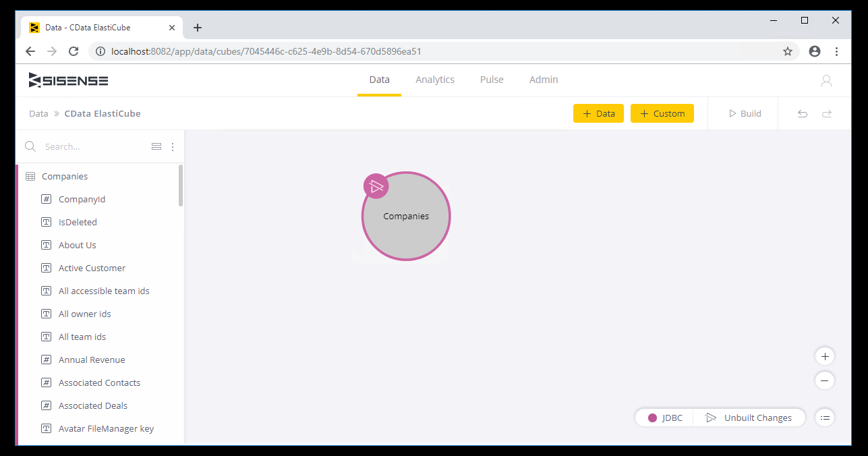This screenshot has width=868, height=456.
Task: Click the JDBC pink color indicator
Action: pos(652,418)
